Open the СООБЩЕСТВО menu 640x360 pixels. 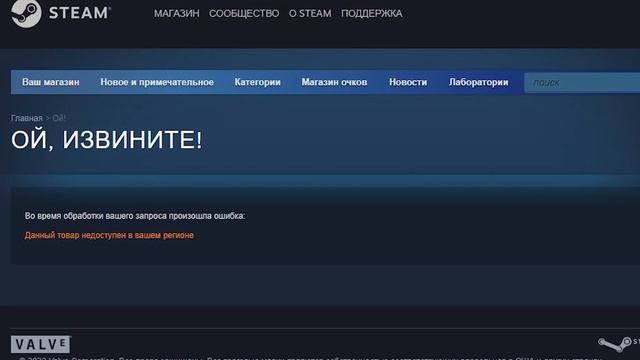(x=244, y=13)
